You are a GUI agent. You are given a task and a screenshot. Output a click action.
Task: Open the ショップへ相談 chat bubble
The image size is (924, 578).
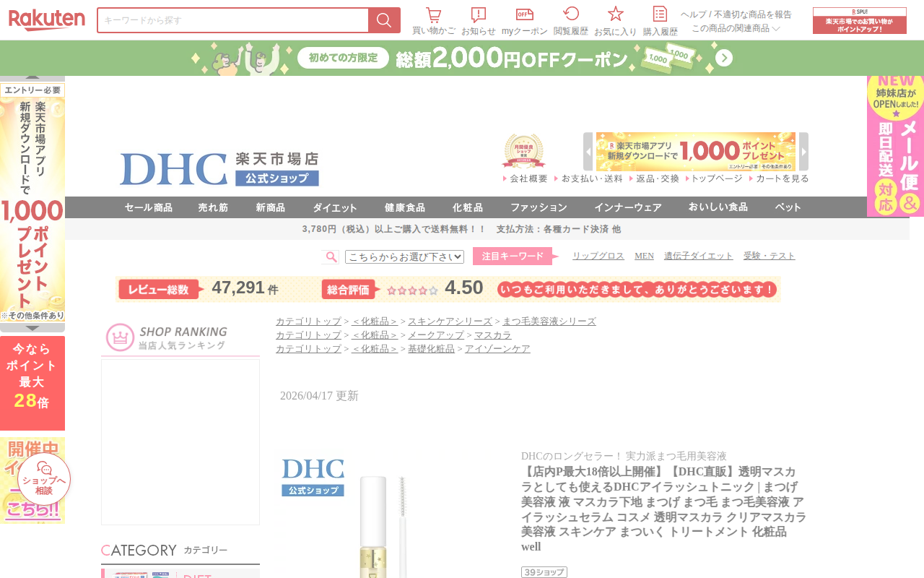pos(44,479)
